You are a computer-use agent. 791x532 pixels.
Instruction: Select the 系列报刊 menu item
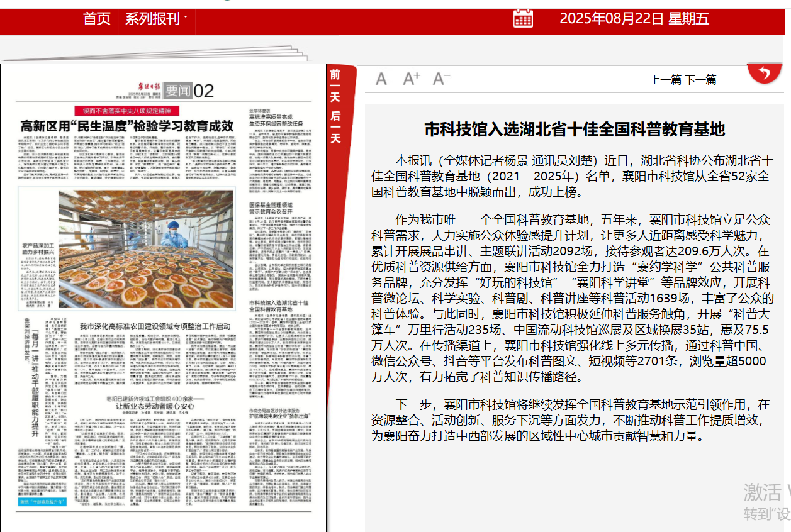153,19
